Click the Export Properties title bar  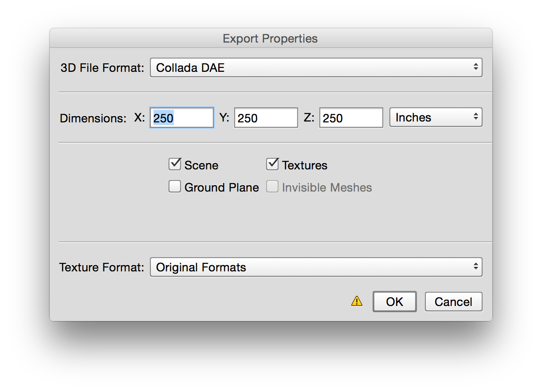[270, 39]
